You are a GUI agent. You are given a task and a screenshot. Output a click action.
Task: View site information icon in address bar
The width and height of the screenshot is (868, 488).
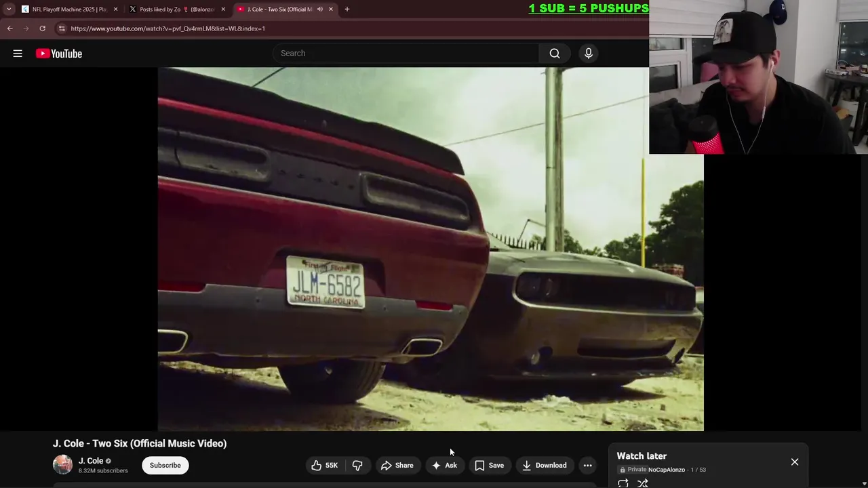click(x=62, y=28)
